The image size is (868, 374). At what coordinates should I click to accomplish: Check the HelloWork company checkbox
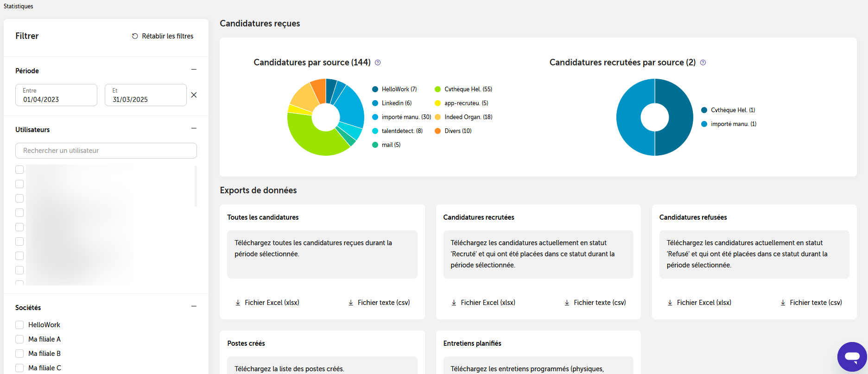(19, 325)
